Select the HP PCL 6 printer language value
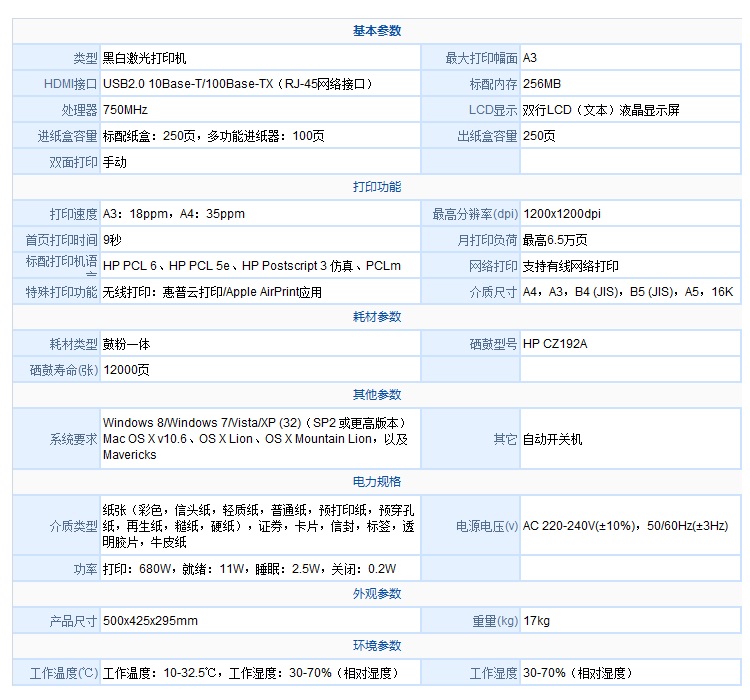Image resolution: width=750 pixels, height=700 pixels. tap(252, 266)
